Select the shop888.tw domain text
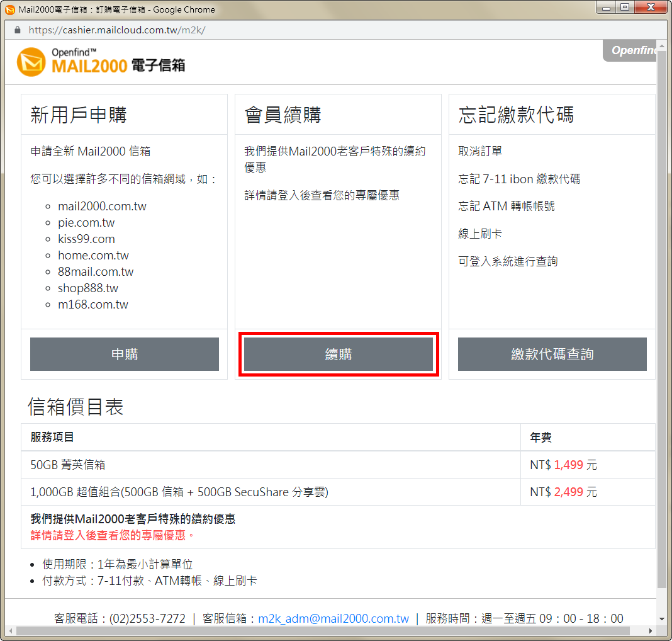The height and width of the screenshot is (641, 672). (88, 288)
